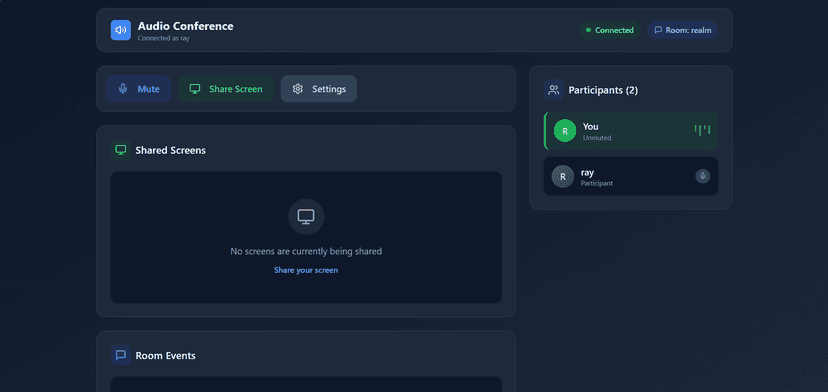Select the gray R avatar for ray
The height and width of the screenshot is (392, 828).
coord(563,176)
